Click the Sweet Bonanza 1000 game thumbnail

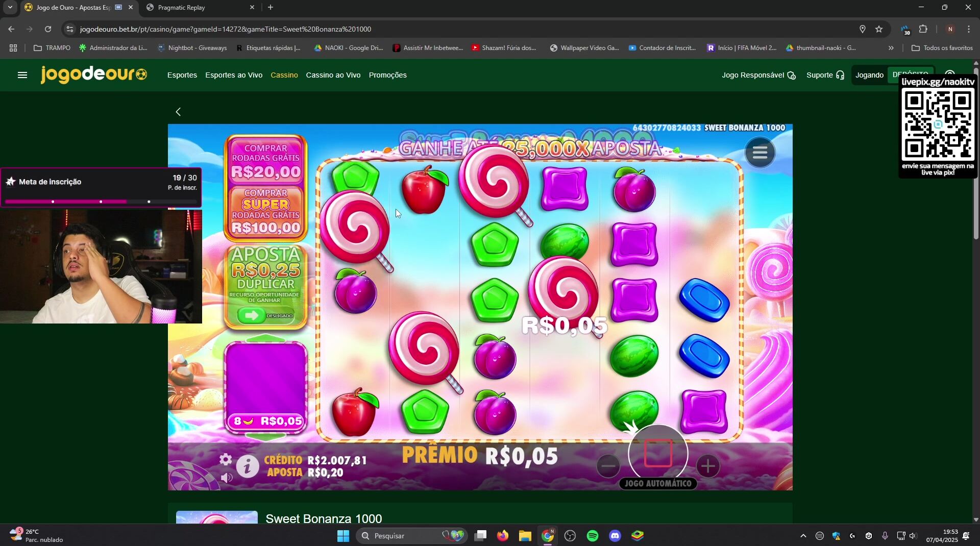pyautogui.click(x=217, y=516)
